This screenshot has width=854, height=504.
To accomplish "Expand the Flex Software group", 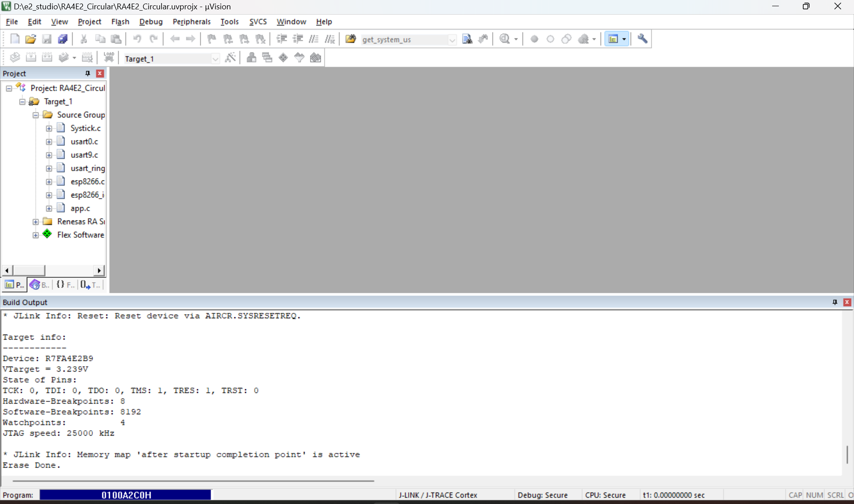I will [36, 235].
